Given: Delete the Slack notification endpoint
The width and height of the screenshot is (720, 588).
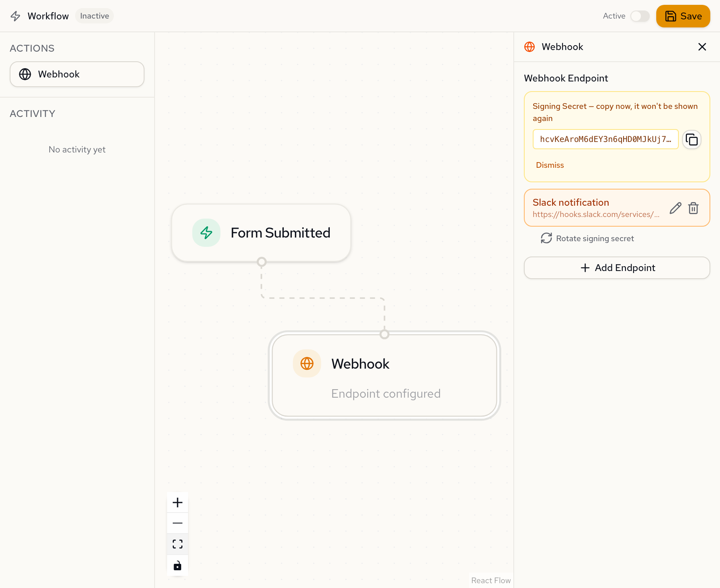Looking at the screenshot, I should point(693,208).
